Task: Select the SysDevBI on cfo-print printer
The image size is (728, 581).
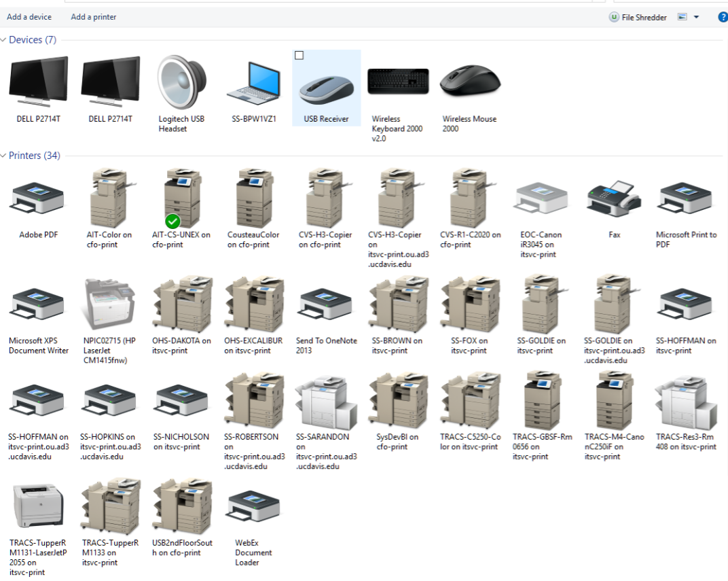Action: 397,412
